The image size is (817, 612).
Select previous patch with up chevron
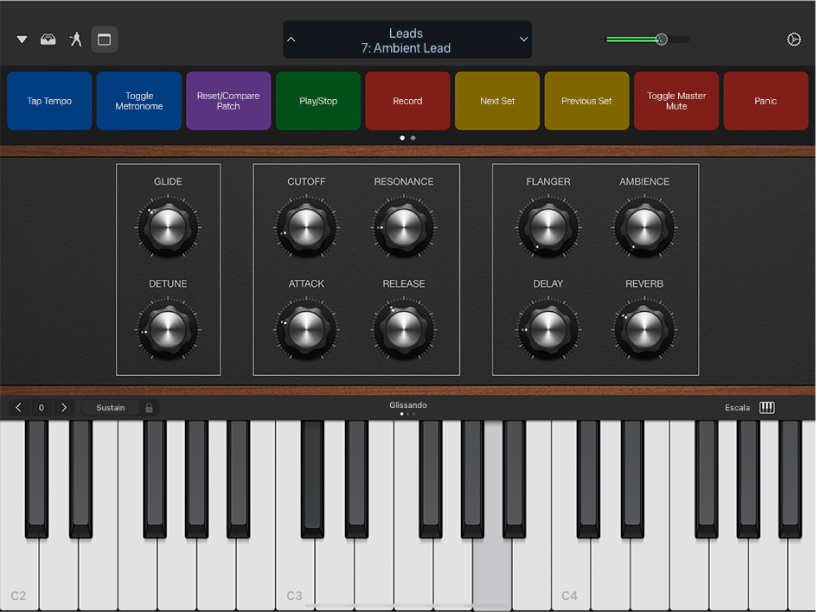(x=291, y=40)
